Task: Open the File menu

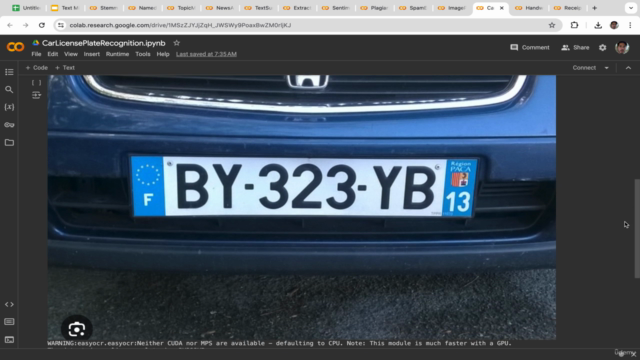Action: pos(36,54)
